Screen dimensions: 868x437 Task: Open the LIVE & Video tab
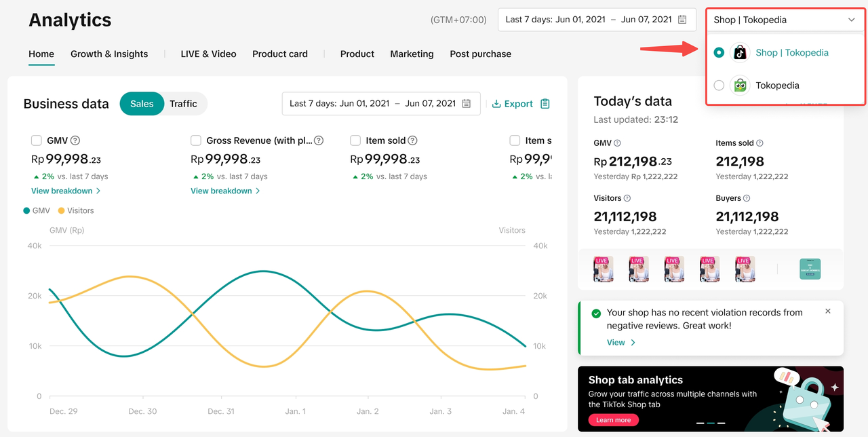(x=208, y=54)
